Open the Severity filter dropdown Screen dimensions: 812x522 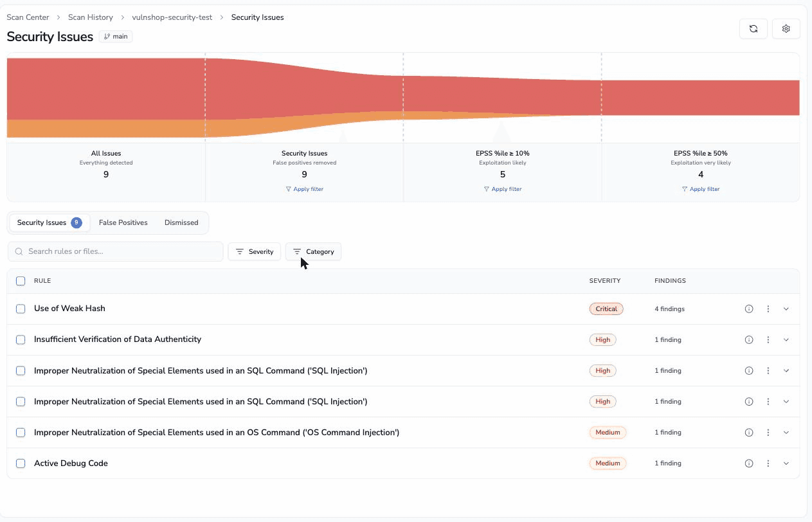pos(255,251)
